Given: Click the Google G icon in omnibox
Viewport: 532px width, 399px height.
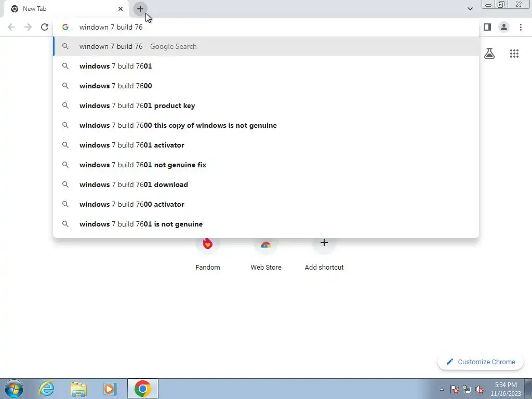Looking at the screenshot, I should [x=65, y=27].
